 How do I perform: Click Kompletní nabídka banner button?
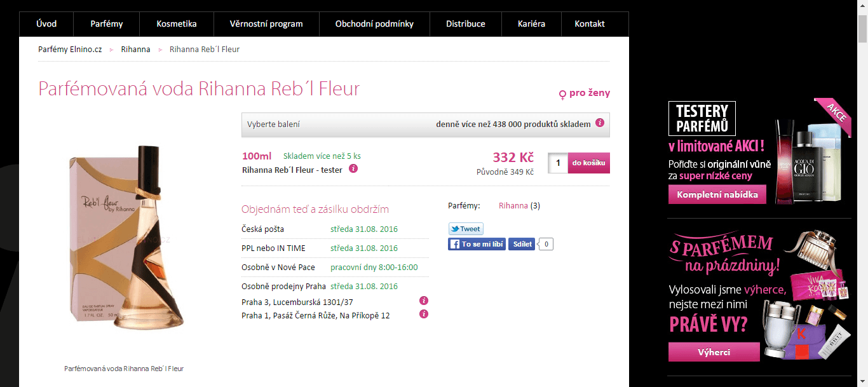click(x=717, y=194)
